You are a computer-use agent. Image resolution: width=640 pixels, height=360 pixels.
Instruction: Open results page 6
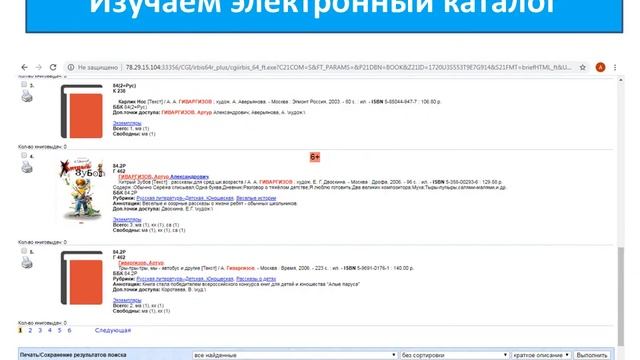[69, 330]
